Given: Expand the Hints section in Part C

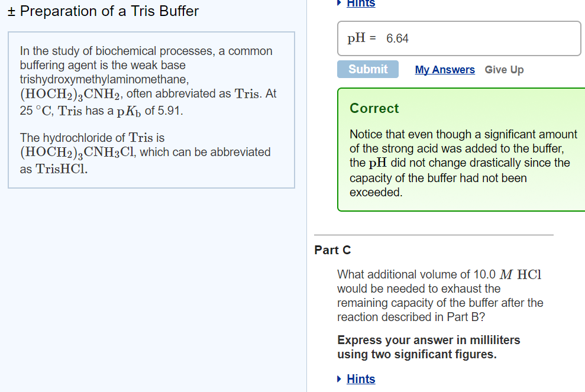Looking at the screenshot, I should 339,379.
